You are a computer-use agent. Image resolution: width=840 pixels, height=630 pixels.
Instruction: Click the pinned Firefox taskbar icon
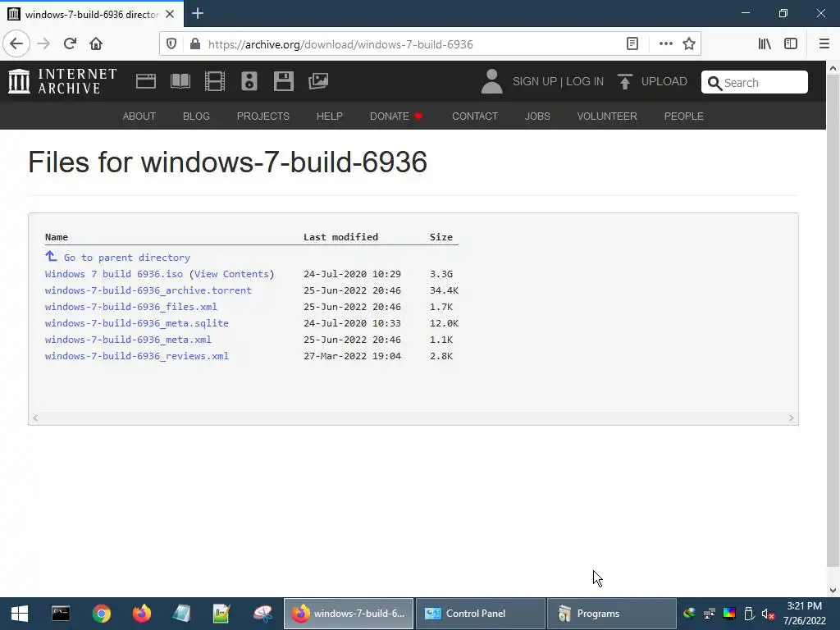coord(141,614)
